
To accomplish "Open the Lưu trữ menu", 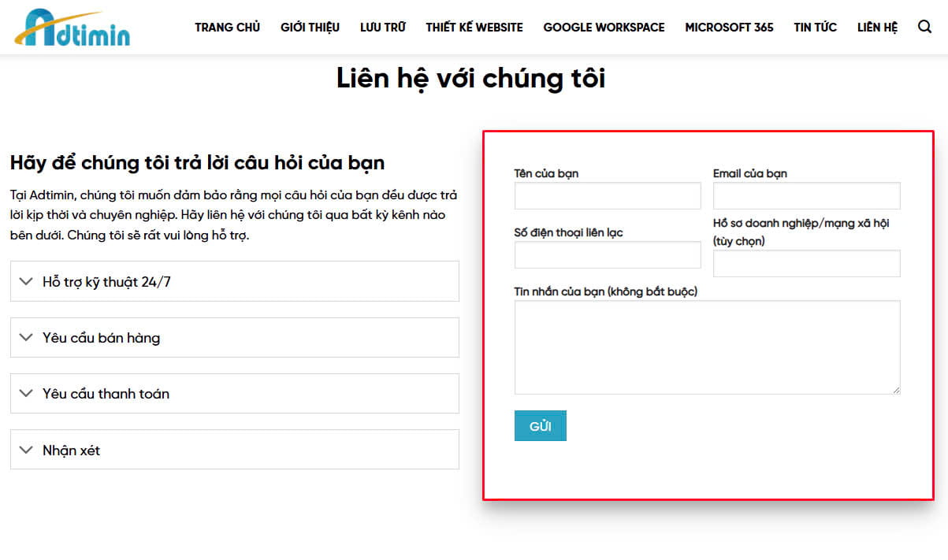I will coord(382,28).
